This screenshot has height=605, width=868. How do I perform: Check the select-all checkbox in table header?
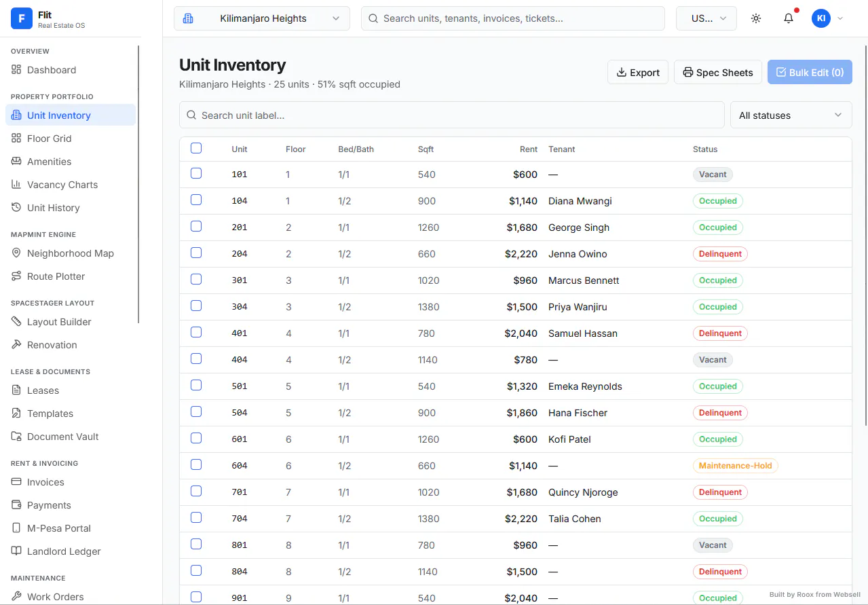196,148
